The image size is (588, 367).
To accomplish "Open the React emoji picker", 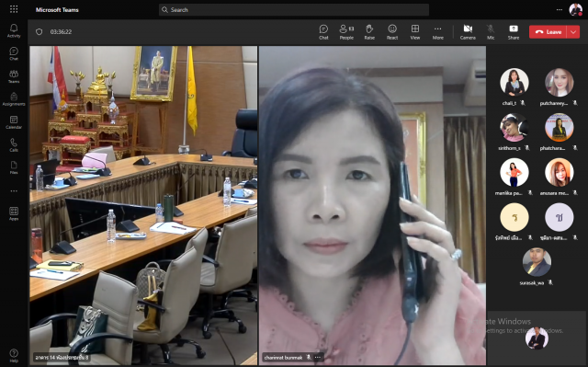I will click(392, 32).
